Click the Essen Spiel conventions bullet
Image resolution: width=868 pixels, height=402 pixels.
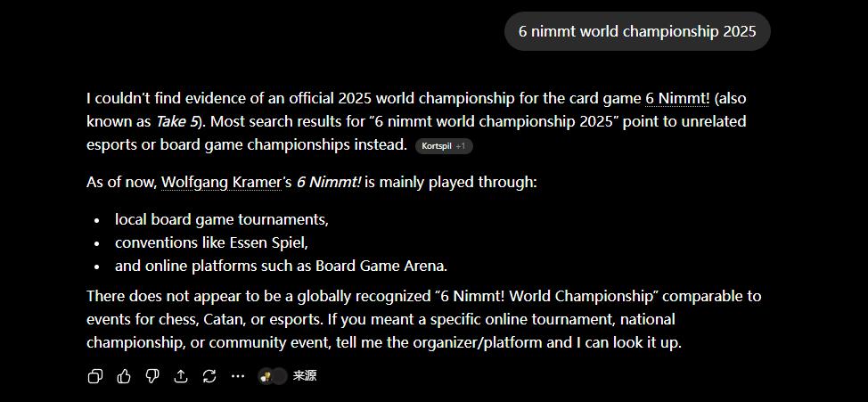(x=211, y=242)
